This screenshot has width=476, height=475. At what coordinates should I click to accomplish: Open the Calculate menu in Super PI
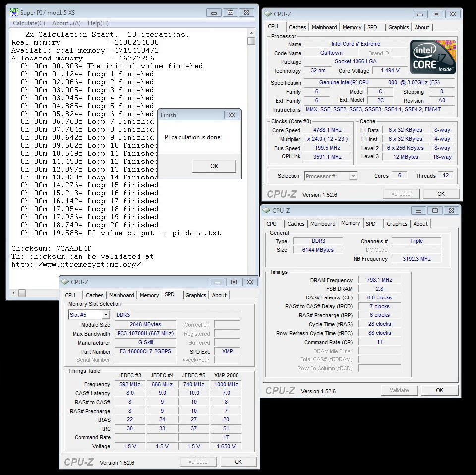pos(29,23)
